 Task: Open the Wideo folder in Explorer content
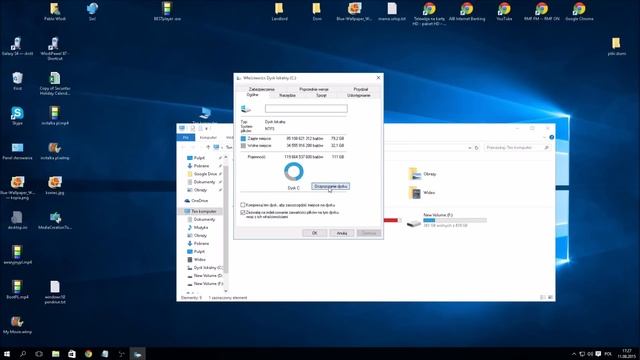421,193
